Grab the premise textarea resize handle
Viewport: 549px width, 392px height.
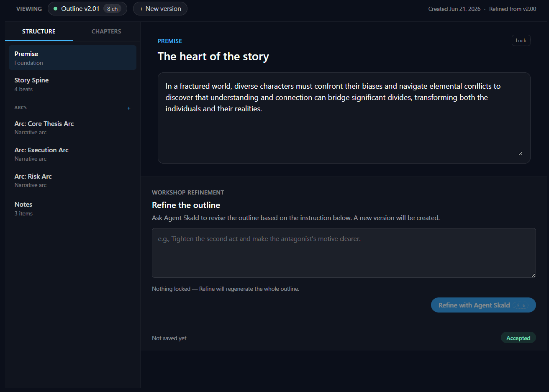point(520,154)
